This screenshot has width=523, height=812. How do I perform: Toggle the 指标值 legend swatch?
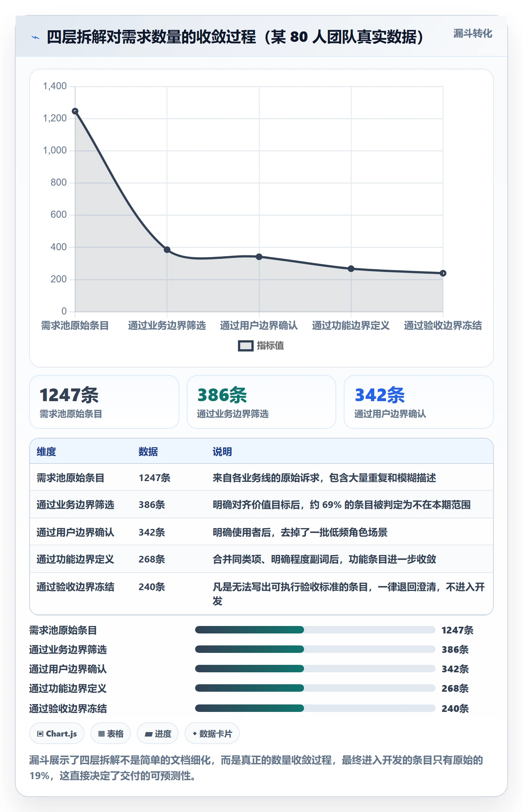(245, 346)
